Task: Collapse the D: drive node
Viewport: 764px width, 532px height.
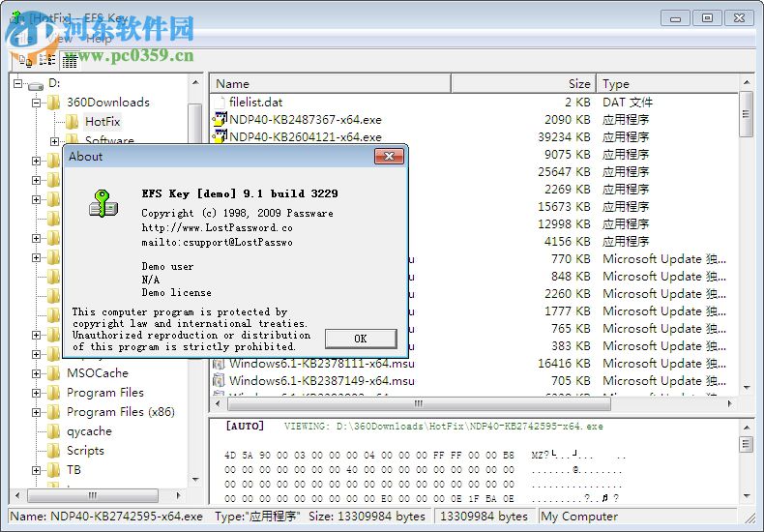Action: tap(18, 83)
